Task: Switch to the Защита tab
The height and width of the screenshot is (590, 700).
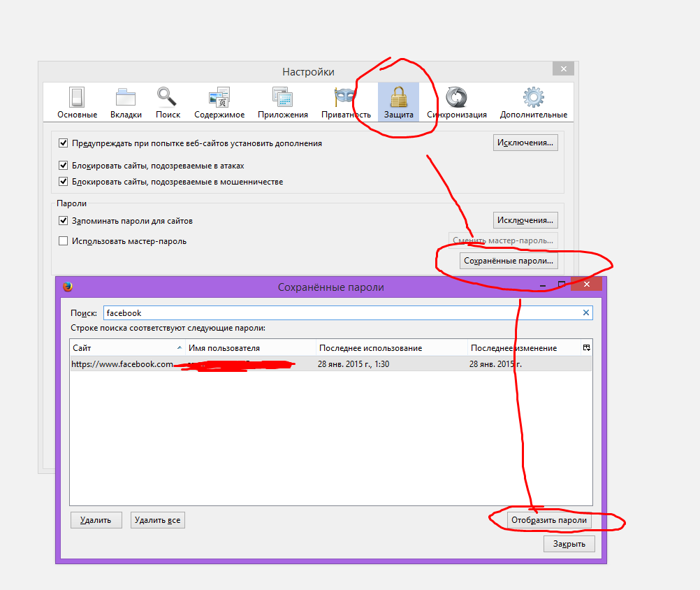Action: pos(398,102)
